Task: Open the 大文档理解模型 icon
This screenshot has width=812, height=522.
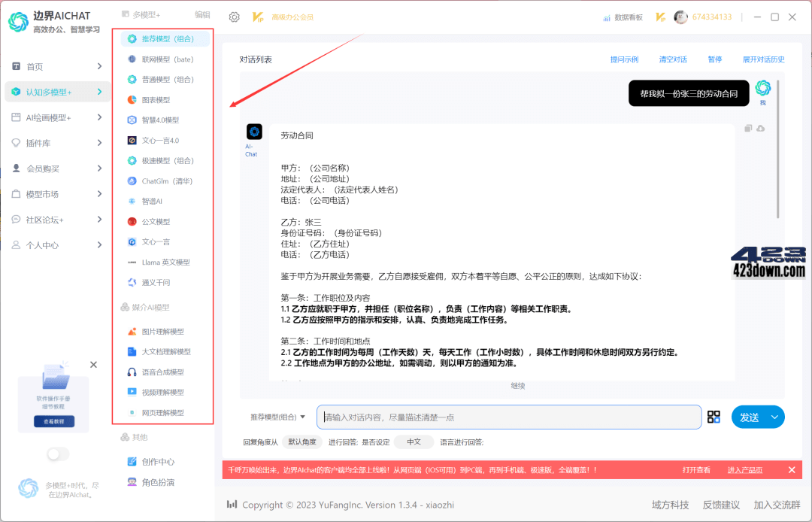Action: (132, 351)
